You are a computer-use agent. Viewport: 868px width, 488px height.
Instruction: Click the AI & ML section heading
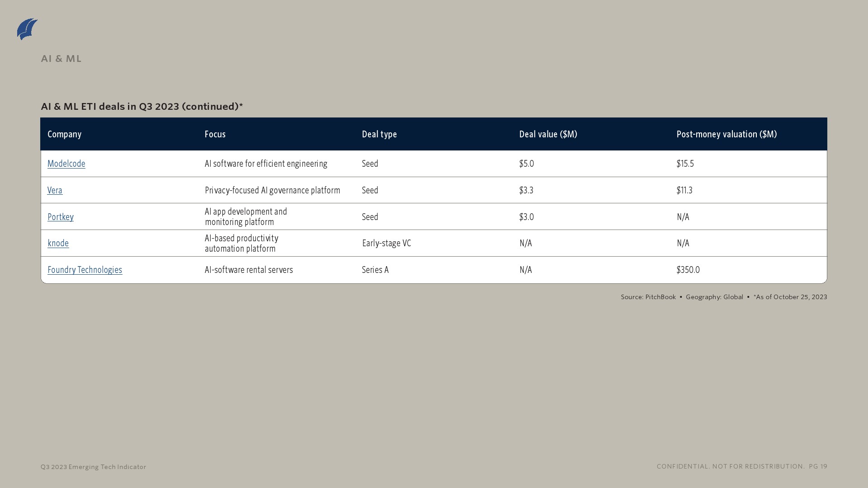point(61,59)
